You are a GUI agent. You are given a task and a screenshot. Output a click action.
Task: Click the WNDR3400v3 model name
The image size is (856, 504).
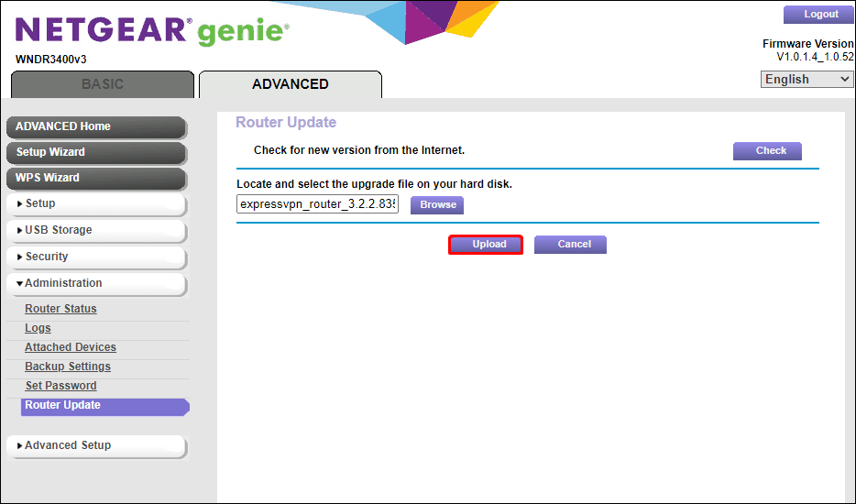click(x=50, y=60)
